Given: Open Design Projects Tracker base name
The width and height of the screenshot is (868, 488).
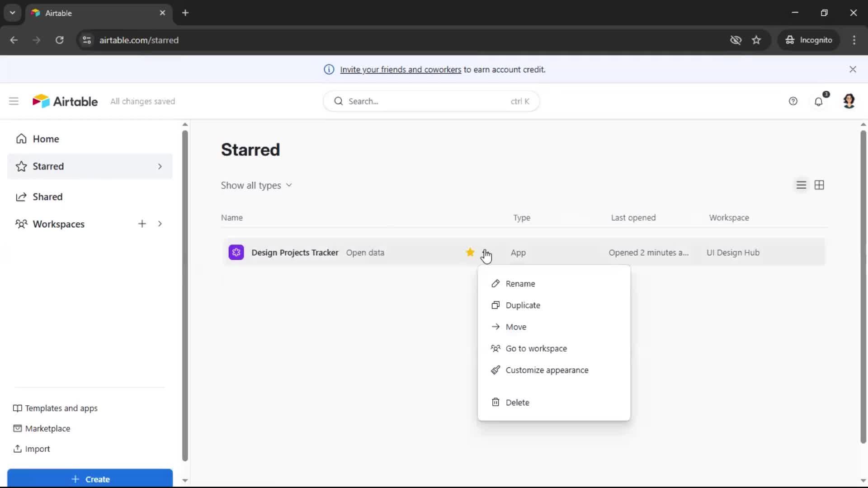Looking at the screenshot, I should click(x=295, y=253).
